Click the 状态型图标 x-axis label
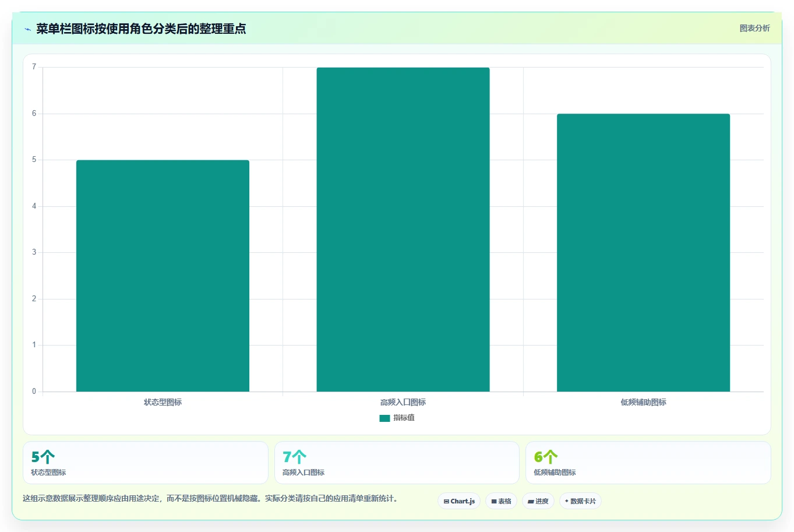 point(163,402)
